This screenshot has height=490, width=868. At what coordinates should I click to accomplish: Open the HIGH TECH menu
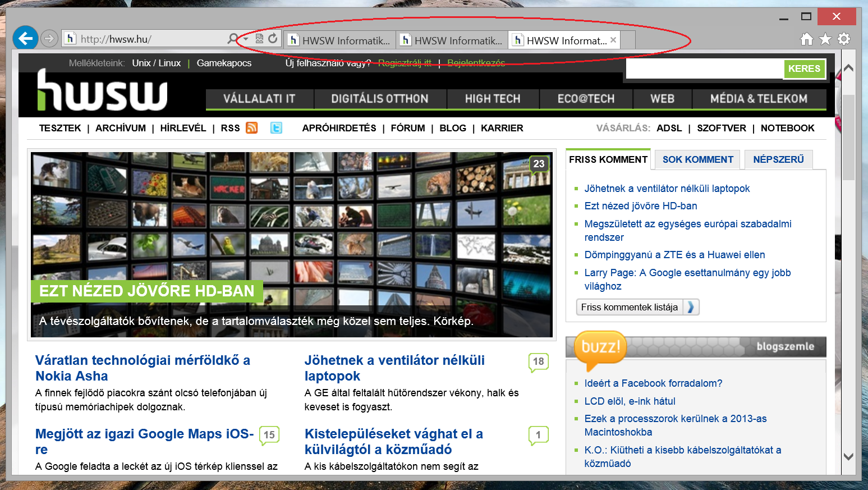[493, 99]
